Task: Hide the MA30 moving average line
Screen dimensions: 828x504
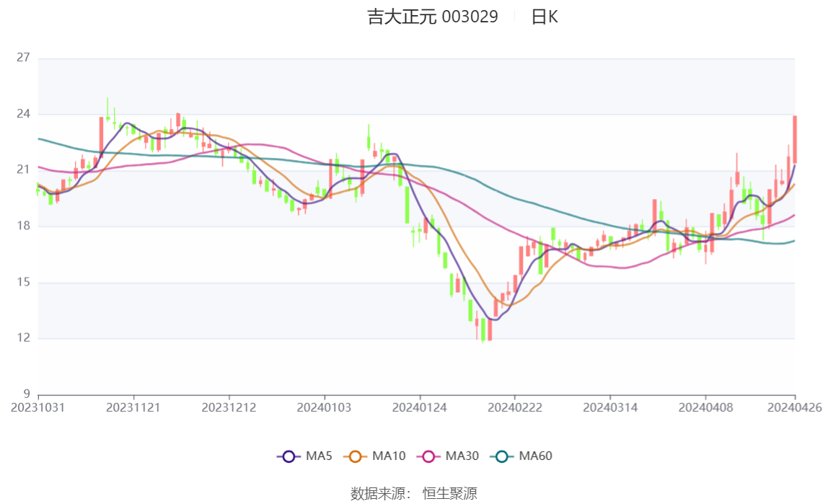Action: 428,456
